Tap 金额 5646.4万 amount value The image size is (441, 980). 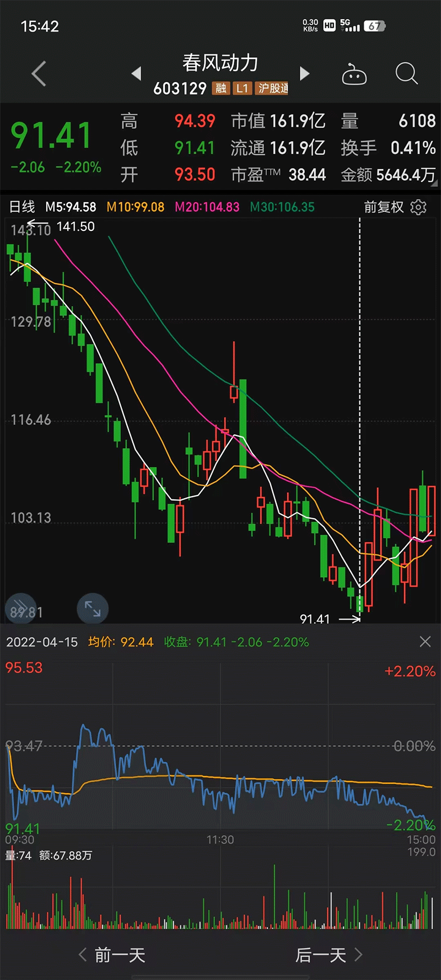point(389,175)
